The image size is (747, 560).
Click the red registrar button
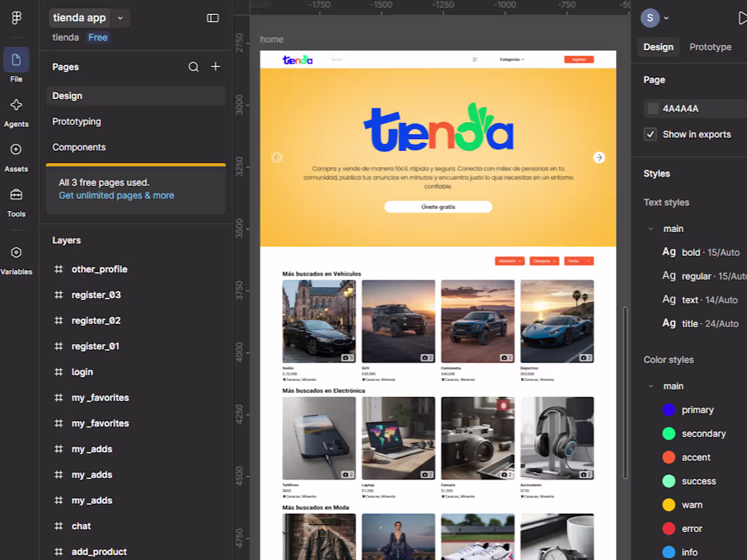[x=579, y=60]
